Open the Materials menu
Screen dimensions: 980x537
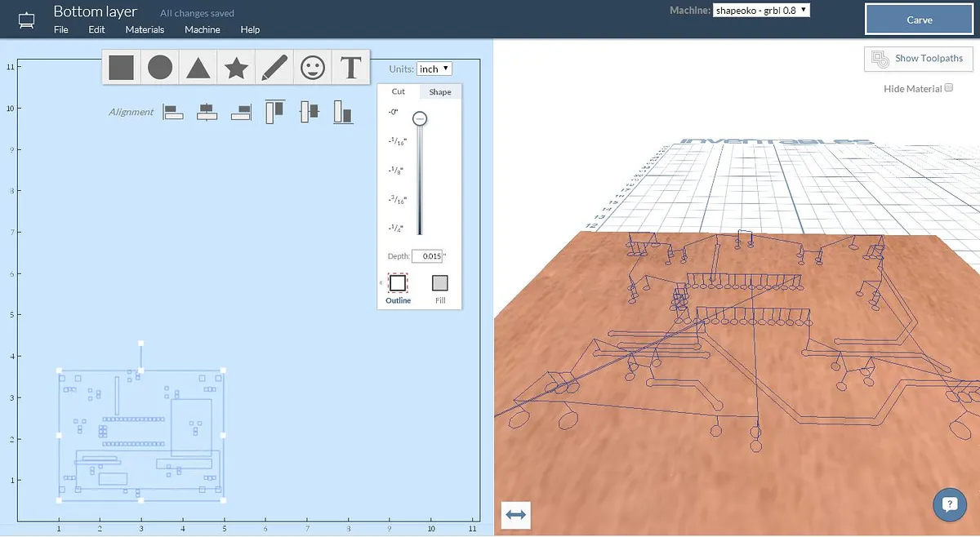coord(145,29)
